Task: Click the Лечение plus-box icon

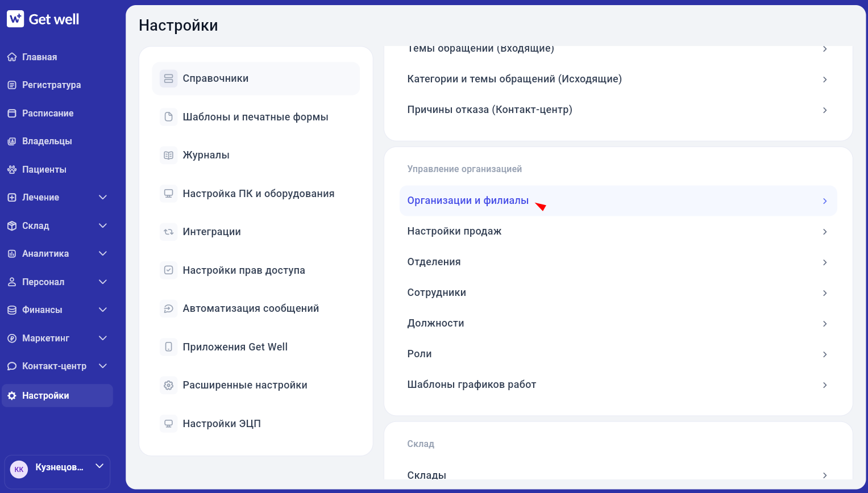Action: tap(12, 198)
